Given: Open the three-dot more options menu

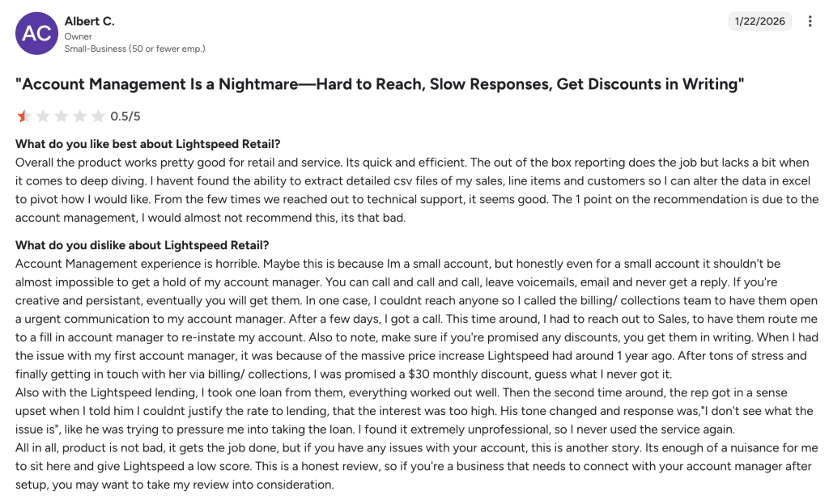Looking at the screenshot, I should tap(810, 21).
